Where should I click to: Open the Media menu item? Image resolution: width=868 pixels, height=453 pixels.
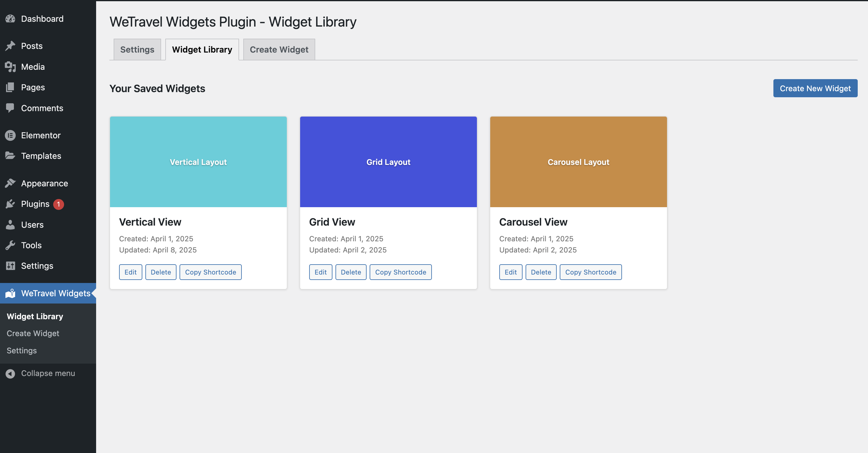tap(48, 67)
